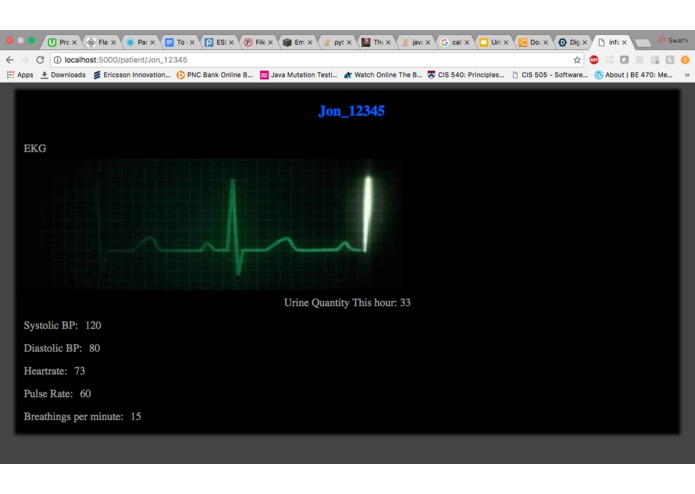The image size is (695, 494).
Task: Open the Java Mutation Testing bookmark
Action: 299,75
